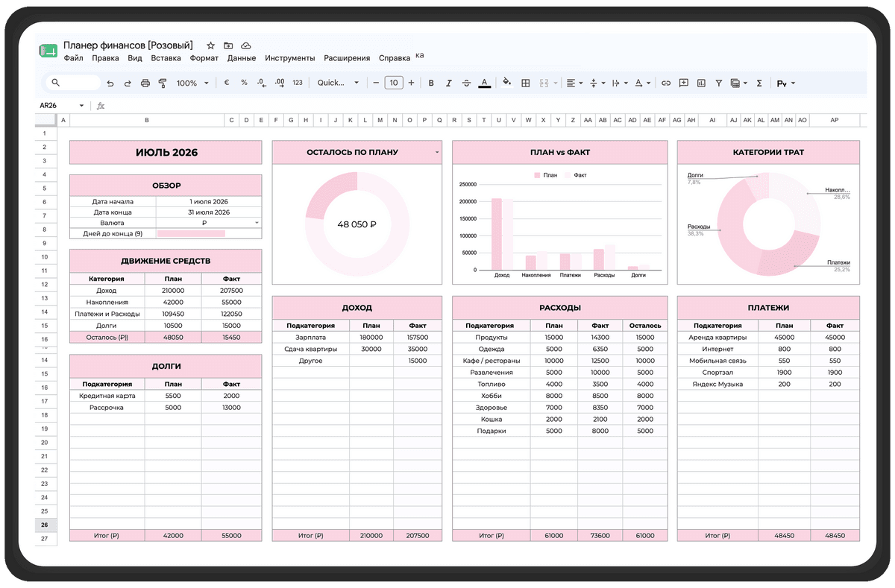The image size is (895, 588).
Task: Move the document with the folder icon
Action: [228, 45]
